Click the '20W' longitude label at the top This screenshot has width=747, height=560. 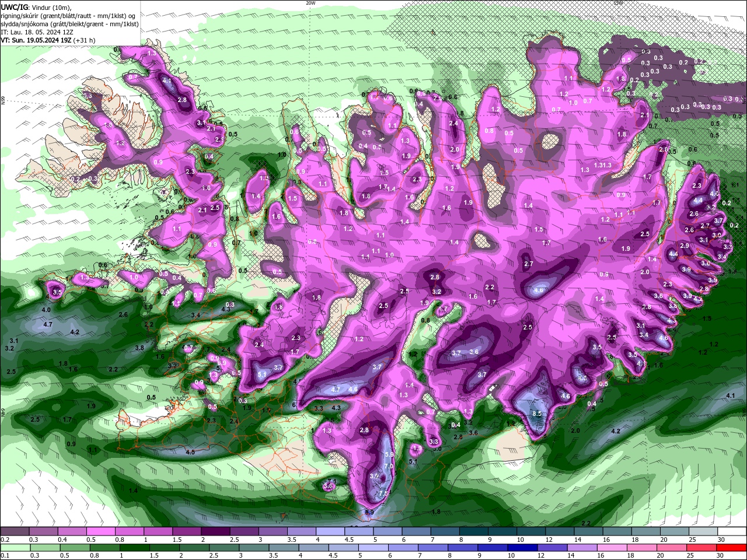click(x=310, y=3)
